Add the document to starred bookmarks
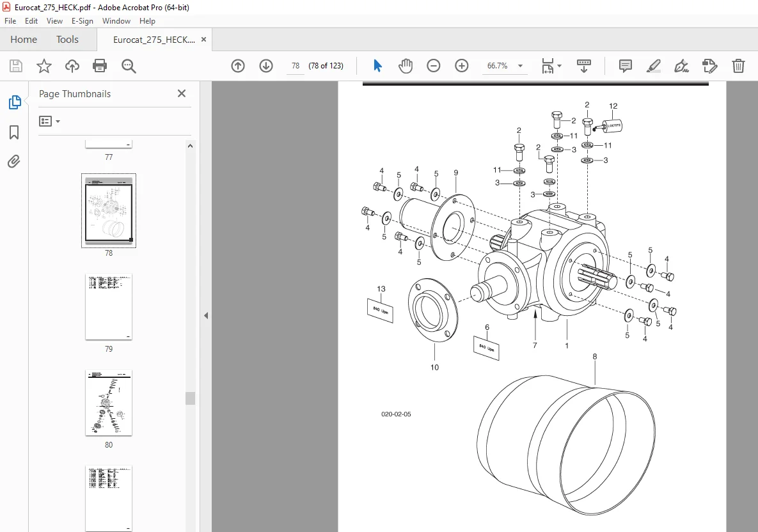Screen dimensions: 758x532 point(44,66)
